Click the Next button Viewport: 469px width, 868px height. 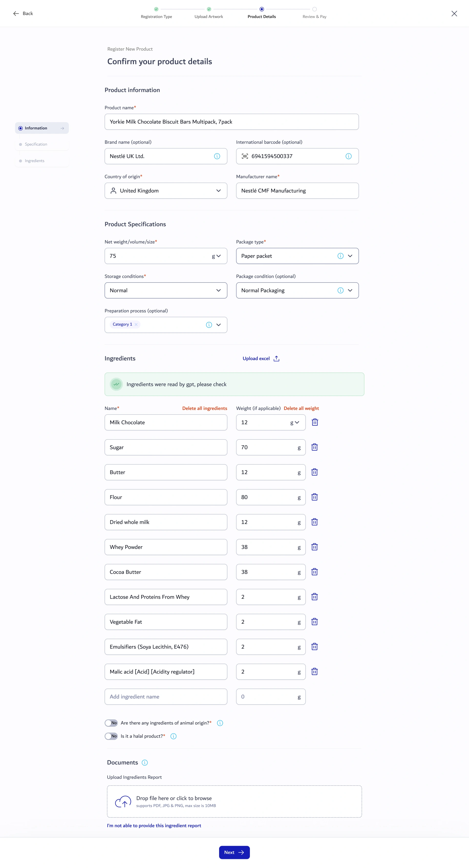234,853
